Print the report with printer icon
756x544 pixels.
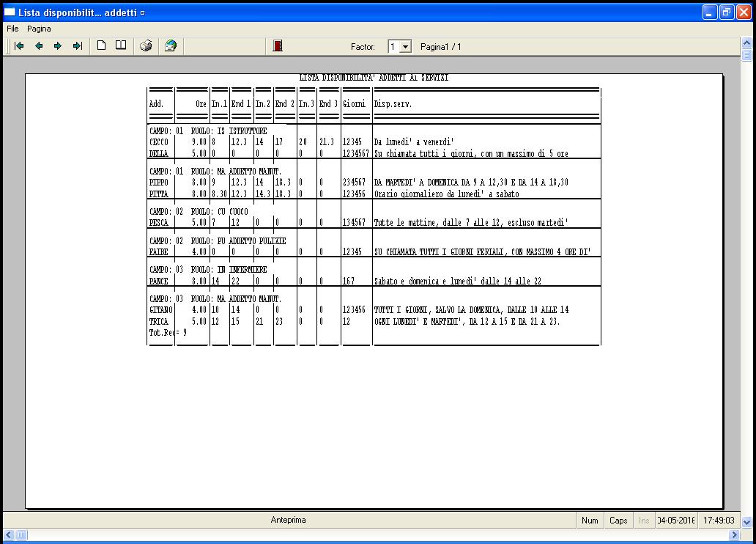pyautogui.click(x=146, y=46)
